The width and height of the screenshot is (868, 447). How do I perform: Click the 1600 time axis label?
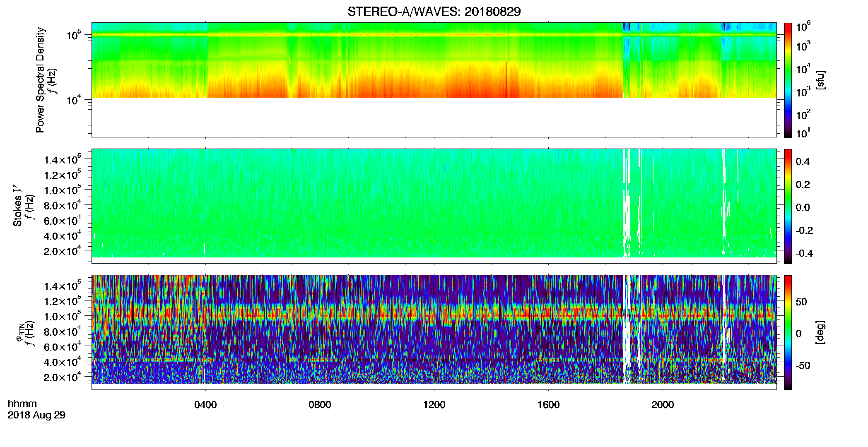click(548, 404)
